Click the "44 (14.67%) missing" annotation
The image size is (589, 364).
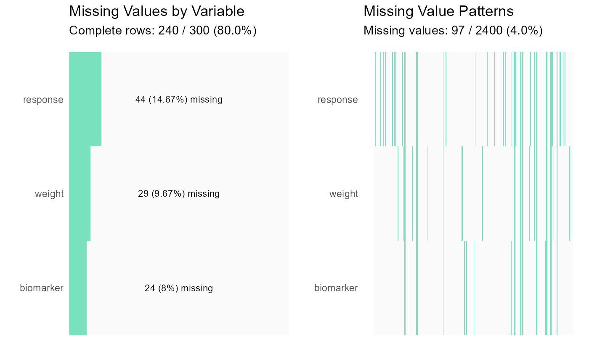[179, 100]
